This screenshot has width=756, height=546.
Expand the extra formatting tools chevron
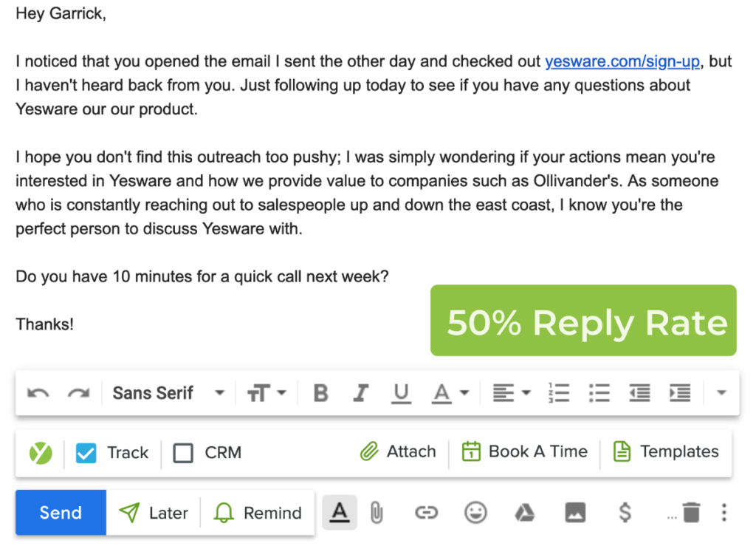(721, 392)
